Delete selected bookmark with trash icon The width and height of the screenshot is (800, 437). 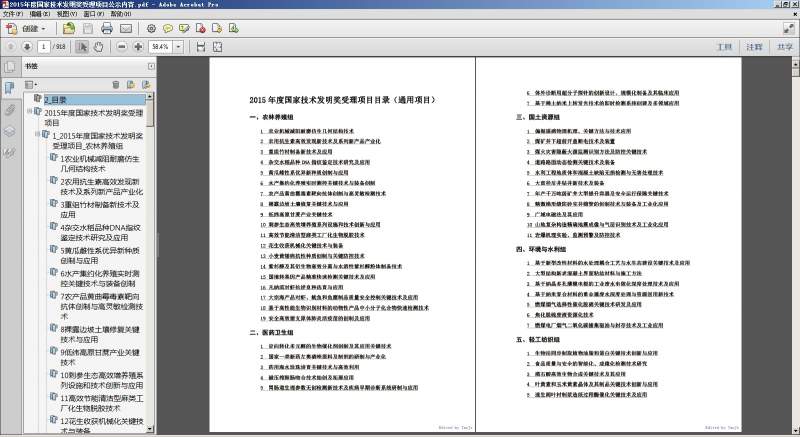(115, 85)
